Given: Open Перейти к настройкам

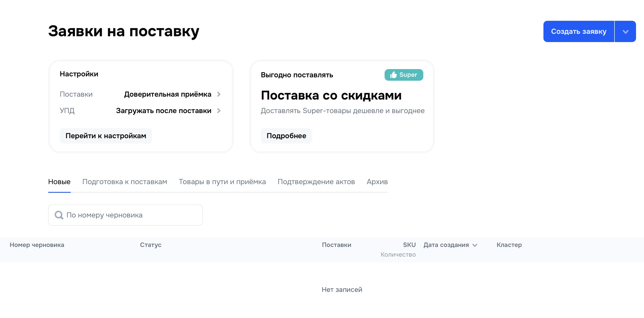Looking at the screenshot, I should click(105, 136).
